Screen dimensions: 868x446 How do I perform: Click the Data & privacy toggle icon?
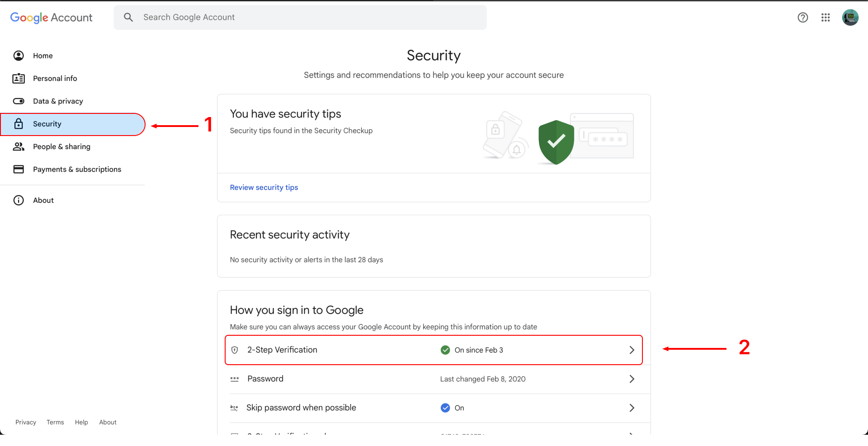click(19, 101)
